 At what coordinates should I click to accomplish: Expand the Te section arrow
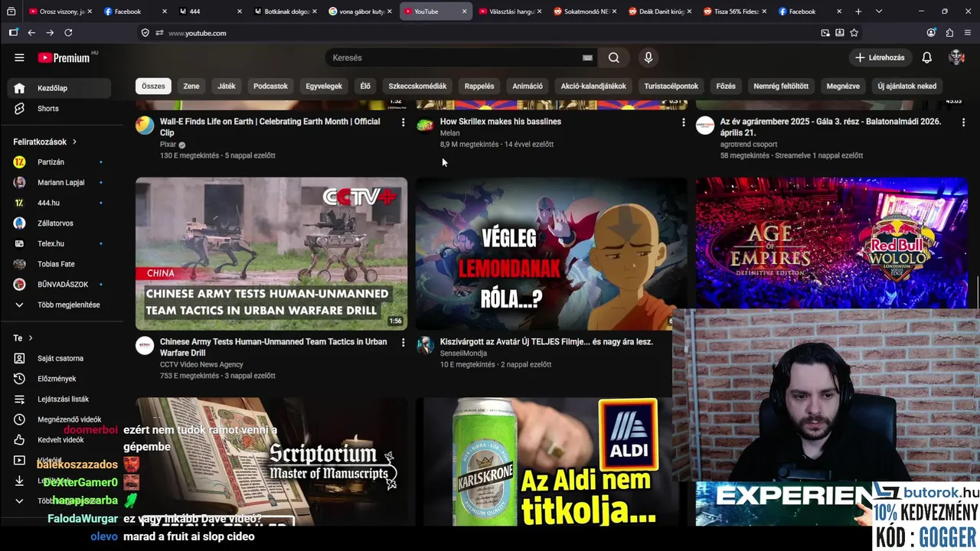[31, 337]
